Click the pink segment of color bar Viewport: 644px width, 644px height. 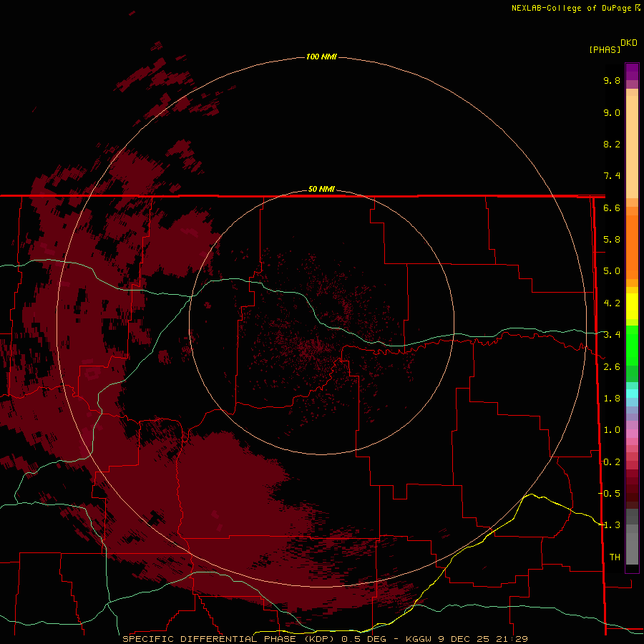point(632,434)
